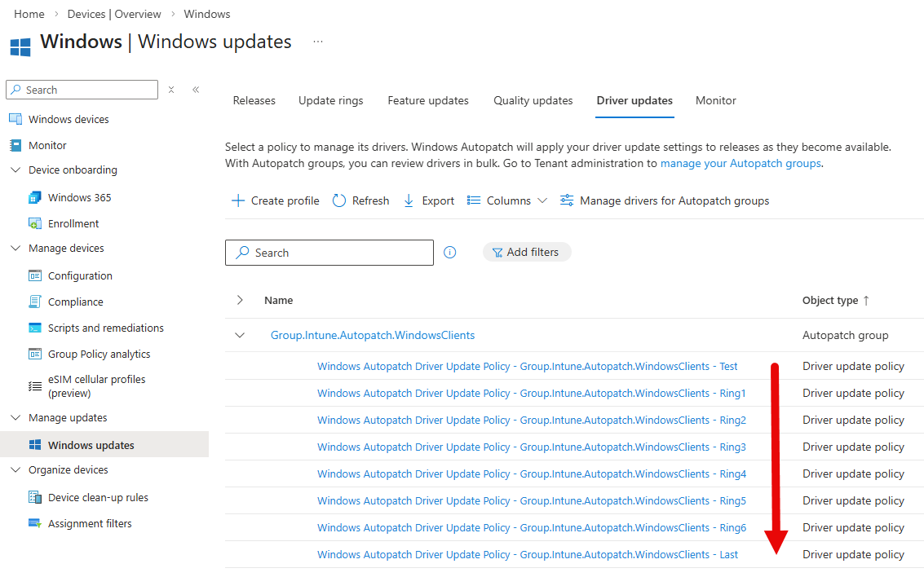Open the Columns dropdown chevron
Screen dimensions: 924x577
(x=542, y=200)
